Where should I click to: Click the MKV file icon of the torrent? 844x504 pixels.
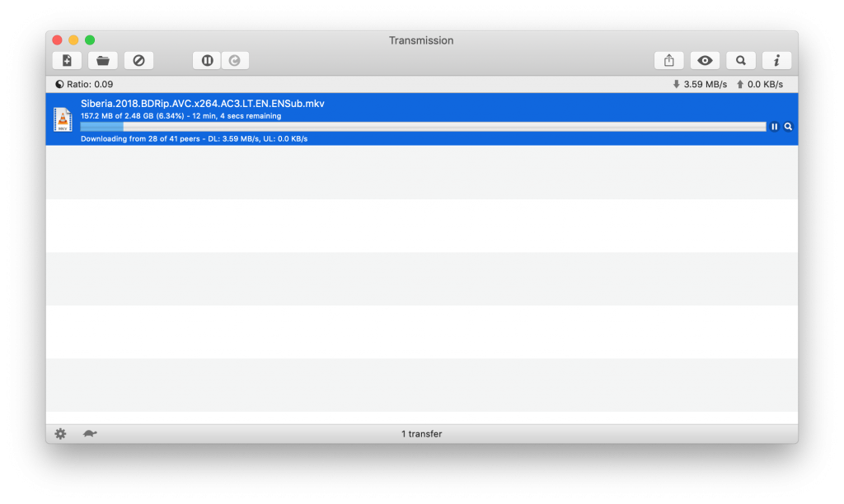pyautogui.click(x=63, y=120)
